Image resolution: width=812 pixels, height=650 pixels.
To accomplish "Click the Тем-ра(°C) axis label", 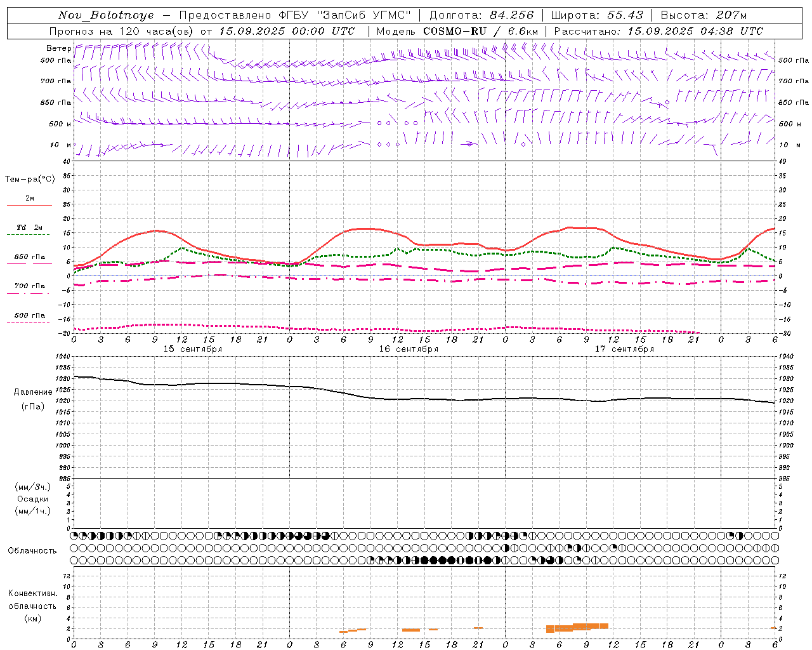I will [30, 180].
